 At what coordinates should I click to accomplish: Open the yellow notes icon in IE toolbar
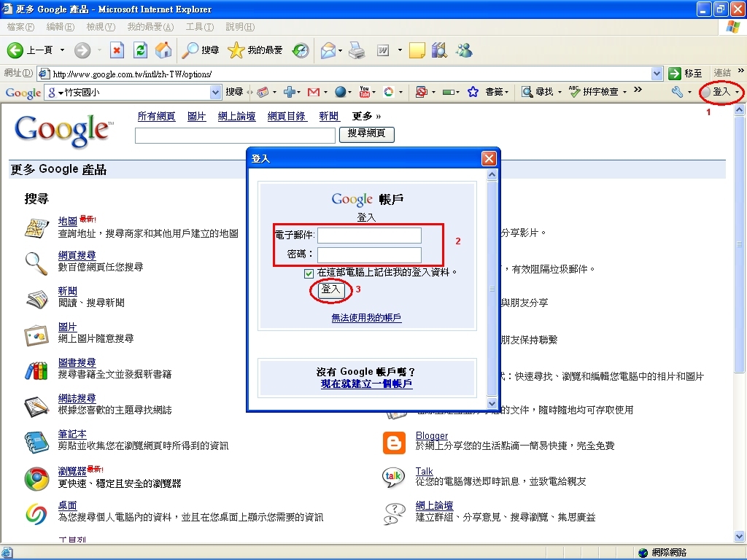tap(417, 50)
